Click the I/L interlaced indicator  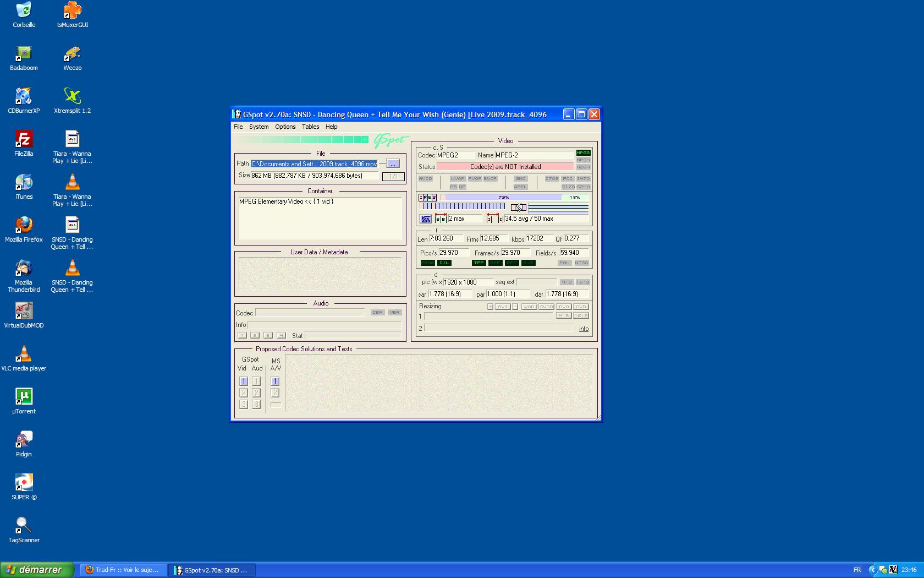(x=444, y=263)
